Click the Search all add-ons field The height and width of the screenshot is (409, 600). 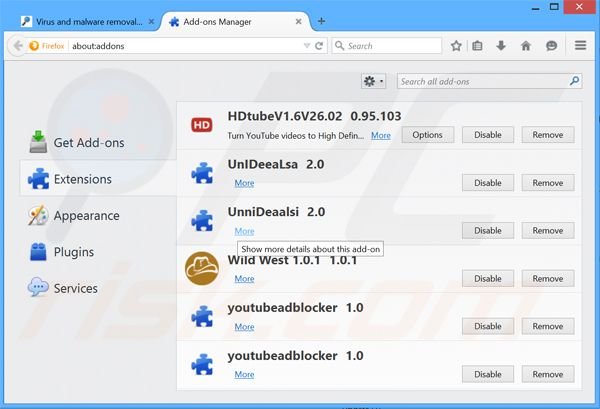pyautogui.click(x=489, y=81)
